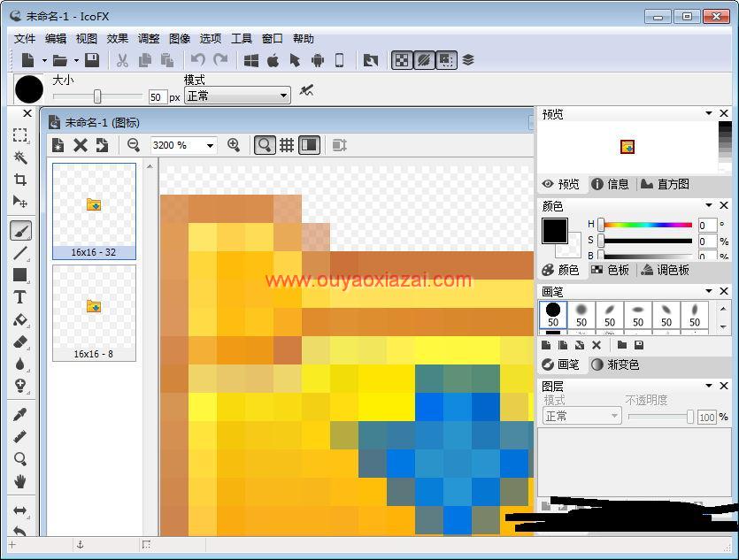Screen dimensions: 739x560
Task: Open the new file dropdown arrow
Action: (x=44, y=60)
